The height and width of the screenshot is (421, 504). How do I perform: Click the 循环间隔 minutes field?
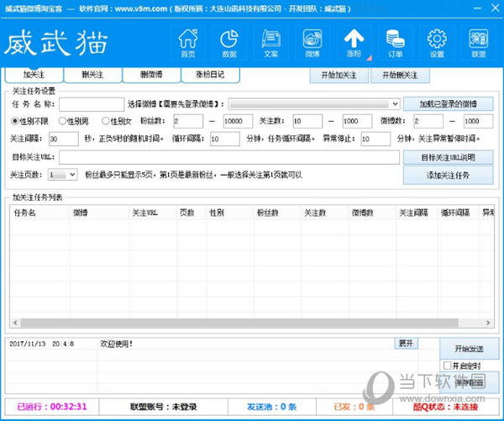point(225,139)
